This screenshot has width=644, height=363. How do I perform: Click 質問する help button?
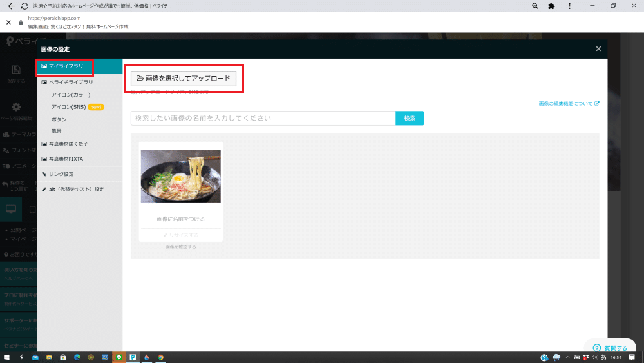click(x=611, y=348)
